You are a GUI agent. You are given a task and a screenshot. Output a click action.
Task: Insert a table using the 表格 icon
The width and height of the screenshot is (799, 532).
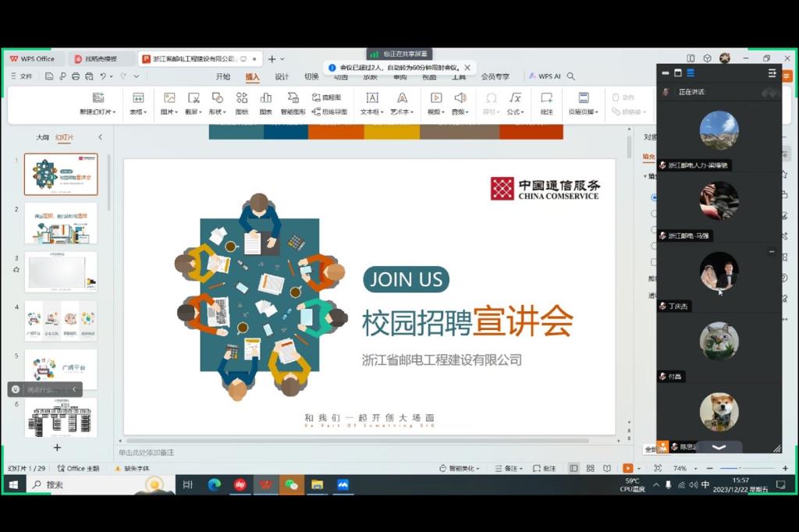[x=138, y=98]
